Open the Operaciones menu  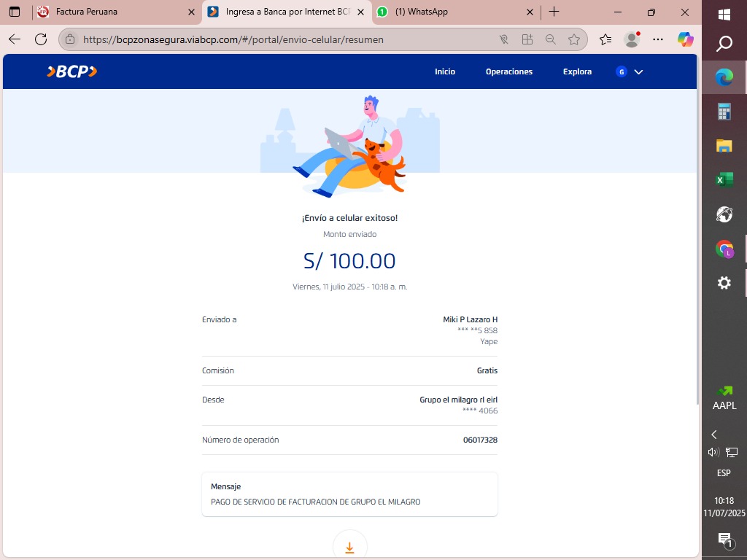(508, 71)
